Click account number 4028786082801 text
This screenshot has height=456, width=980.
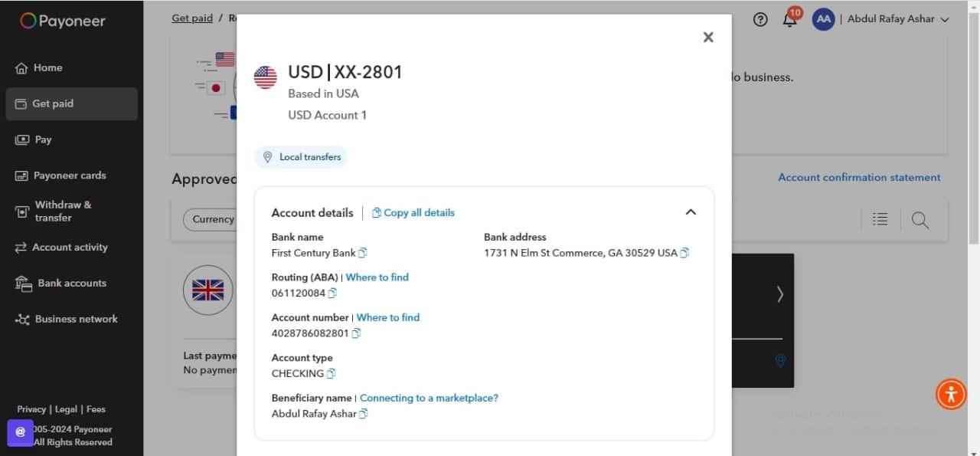point(310,333)
